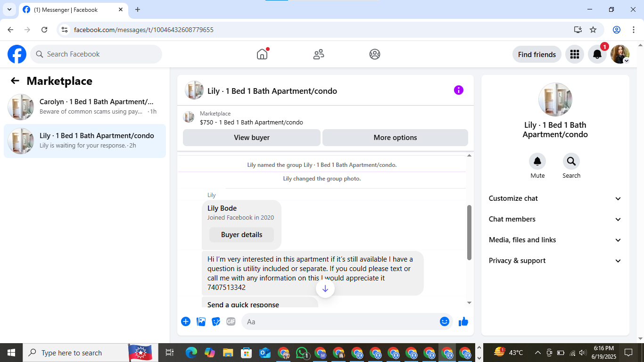Choose a sticker from the sticker icon

click(216, 321)
